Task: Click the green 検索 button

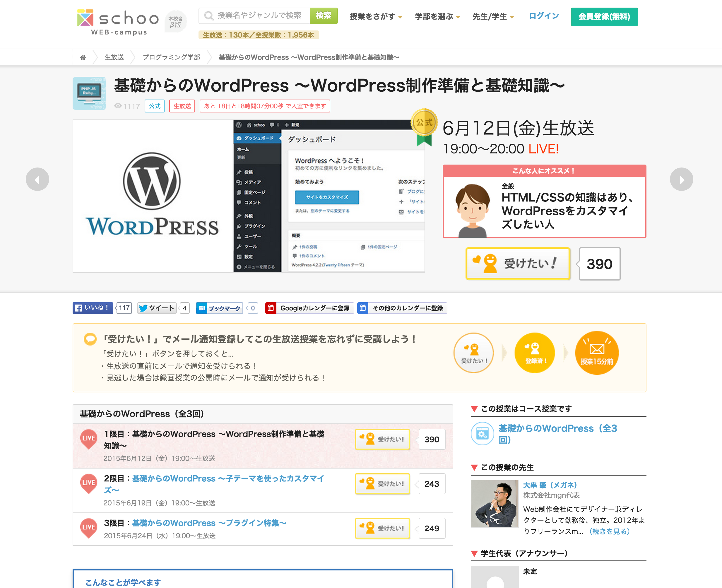Action: [x=324, y=16]
